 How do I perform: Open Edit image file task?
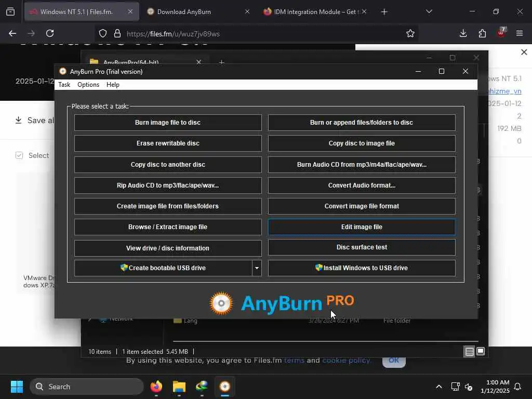(x=362, y=227)
